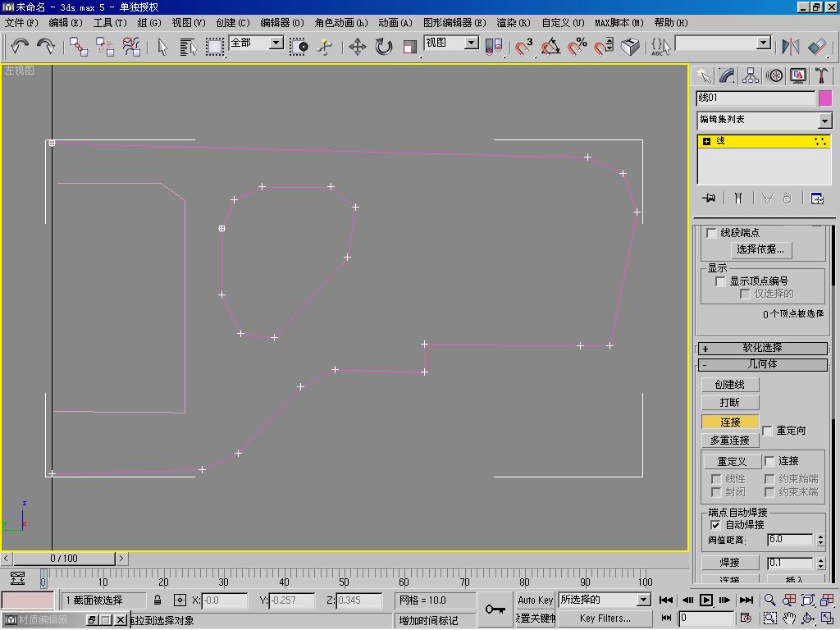Click the 阀值距离 spinner arrows
Viewport: 840px width, 630px height.
point(820,541)
